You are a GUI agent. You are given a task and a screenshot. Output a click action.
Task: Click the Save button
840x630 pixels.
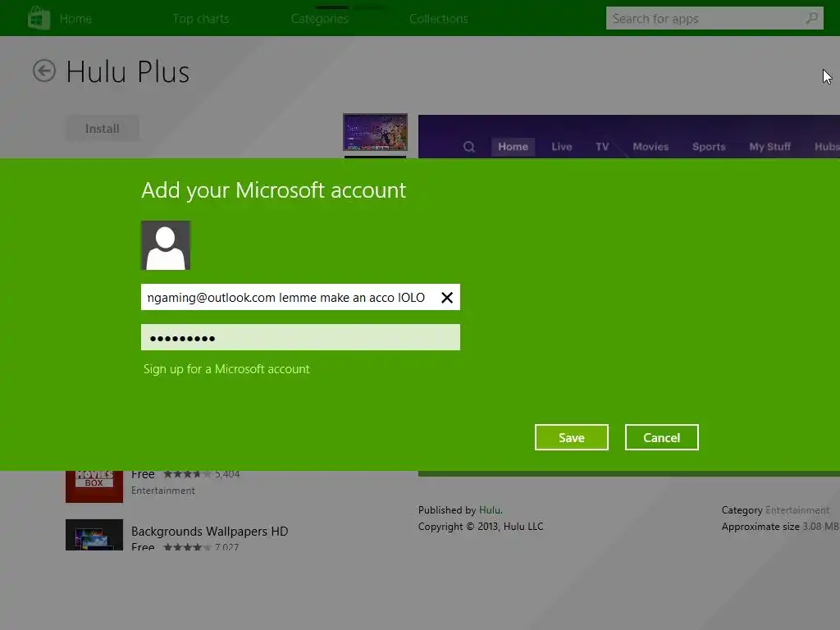(572, 437)
